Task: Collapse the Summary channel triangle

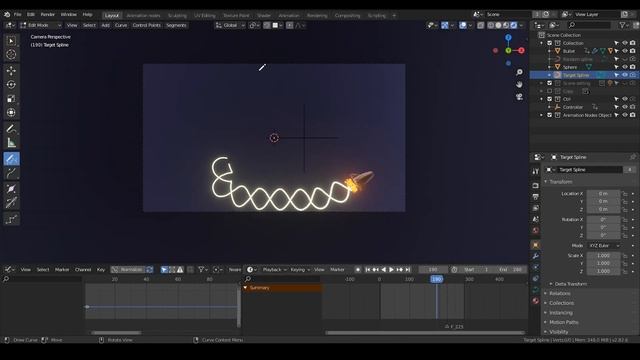Action: pos(245,288)
